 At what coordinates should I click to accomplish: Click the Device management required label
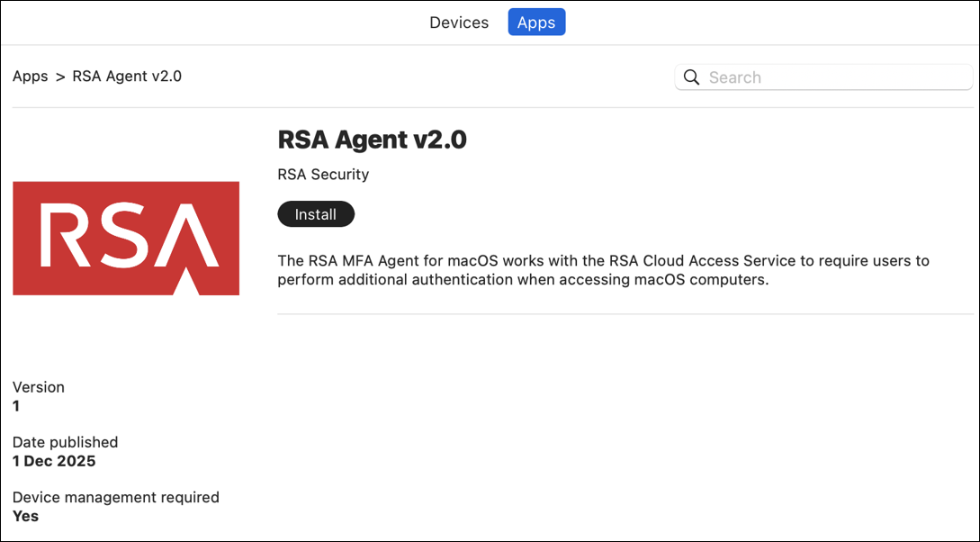coord(115,497)
